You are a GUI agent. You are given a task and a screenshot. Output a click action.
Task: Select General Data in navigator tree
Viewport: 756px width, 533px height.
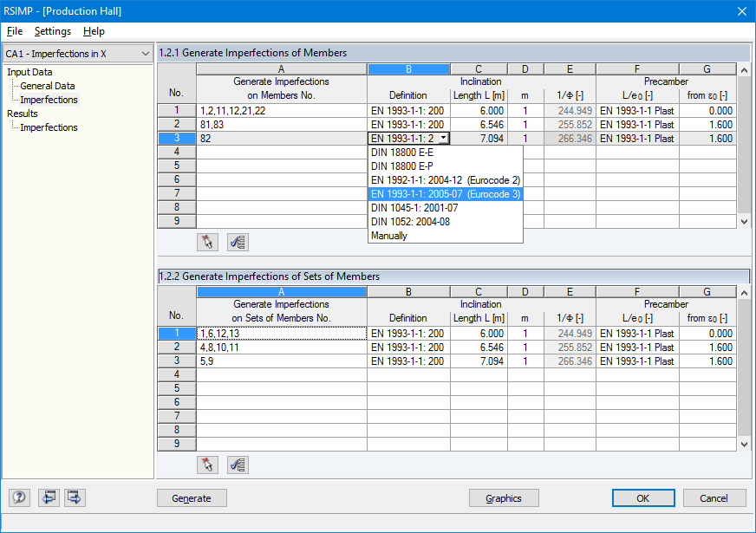pyautogui.click(x=47, y=86)
